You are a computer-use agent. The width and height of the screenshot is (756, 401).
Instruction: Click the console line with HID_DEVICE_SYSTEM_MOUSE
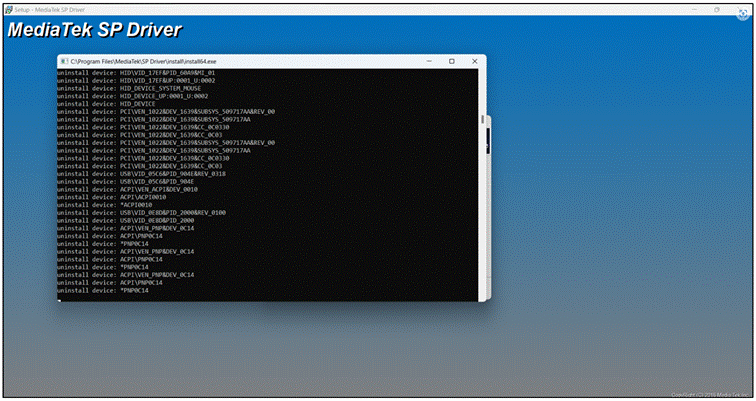(x=129, y=89)
